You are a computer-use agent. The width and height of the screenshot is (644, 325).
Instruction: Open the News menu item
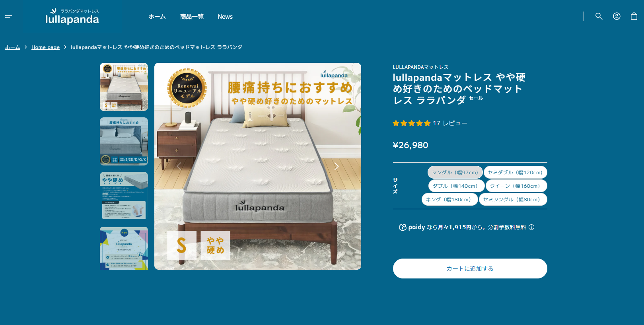pos(225,17)
